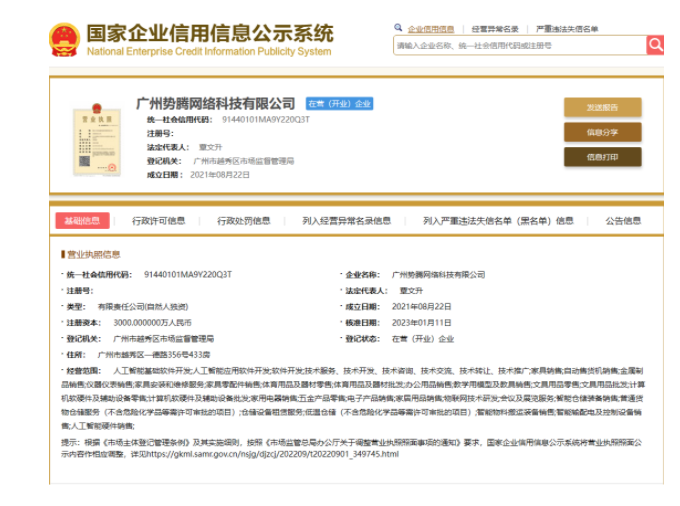
Task: Click the 发送报告 button
Action: pos(602,108)
